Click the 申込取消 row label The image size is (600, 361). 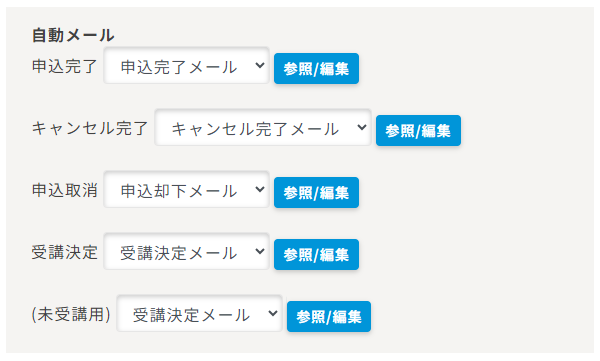coord(64,190)
